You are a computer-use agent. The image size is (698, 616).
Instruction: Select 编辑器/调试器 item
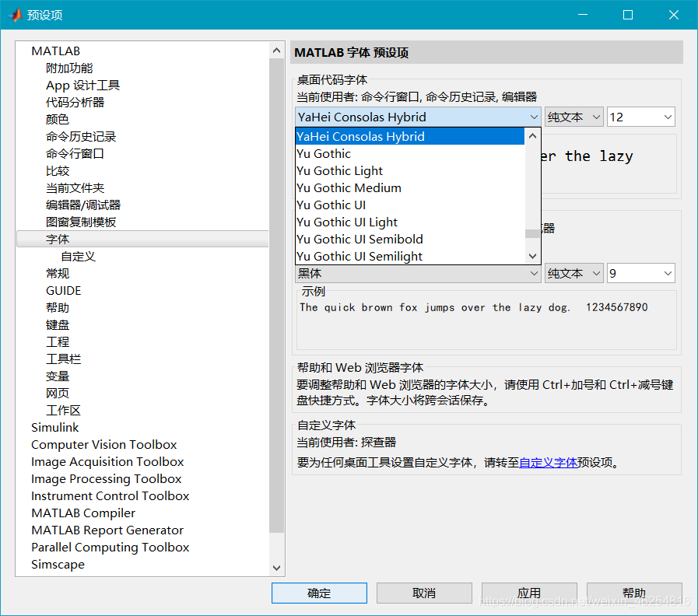[x=83, y=205]
